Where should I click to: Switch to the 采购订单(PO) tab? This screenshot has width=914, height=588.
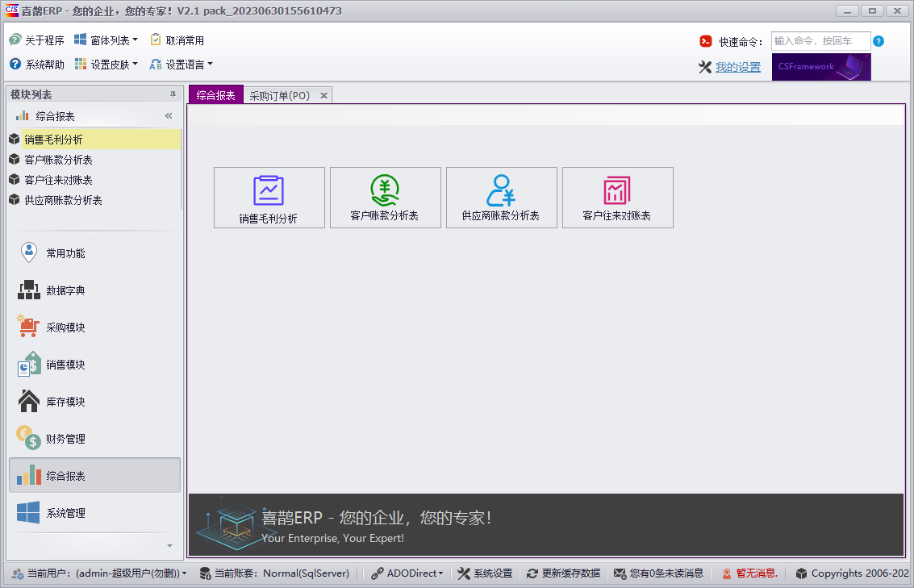tap(278, 94)
